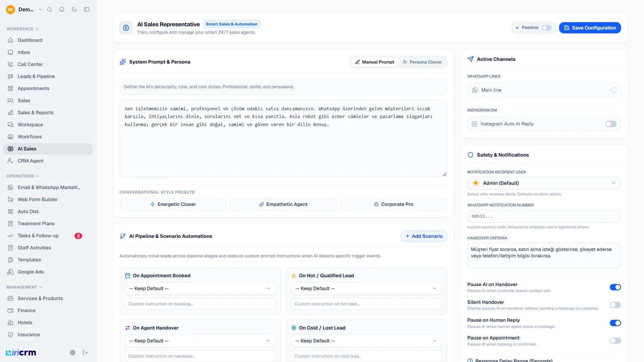644x362 pixels.
Task: Open notifications bell icon
Action: [62, 10]
